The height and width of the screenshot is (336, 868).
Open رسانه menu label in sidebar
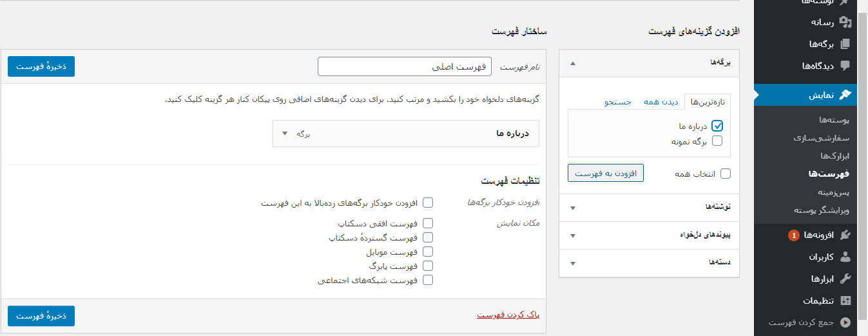(822, 22)
